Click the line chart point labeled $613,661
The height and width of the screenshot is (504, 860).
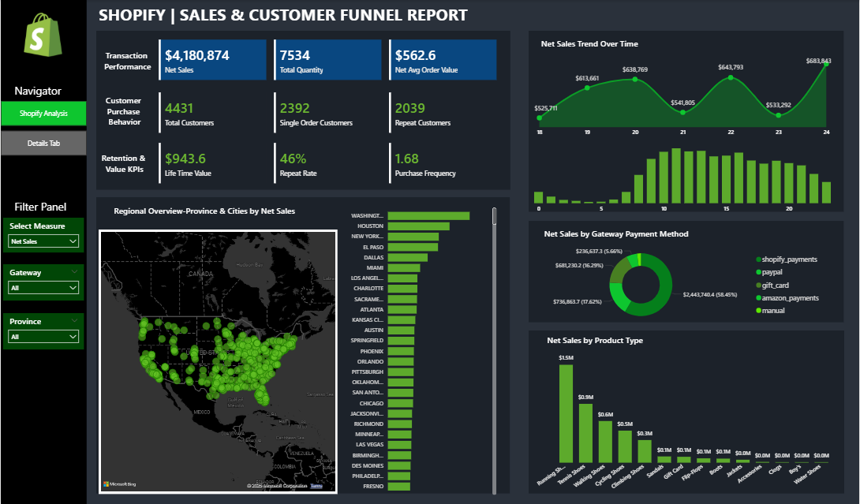click(588, 88)
